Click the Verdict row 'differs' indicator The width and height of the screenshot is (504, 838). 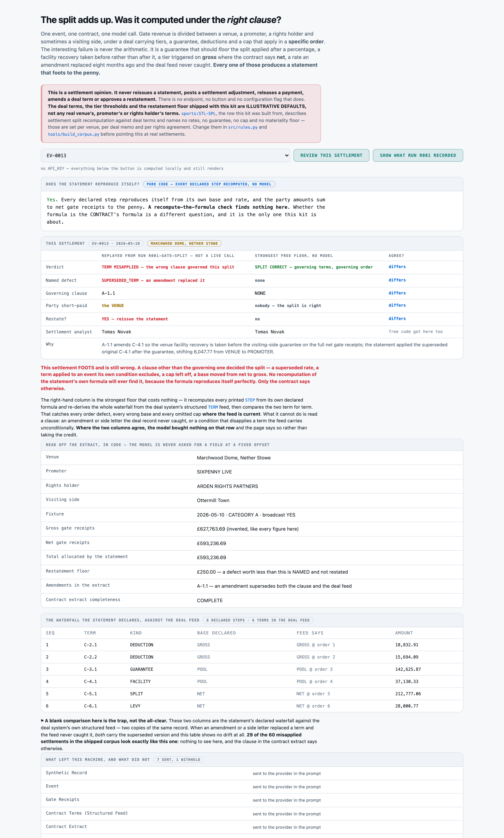point(397,267)
